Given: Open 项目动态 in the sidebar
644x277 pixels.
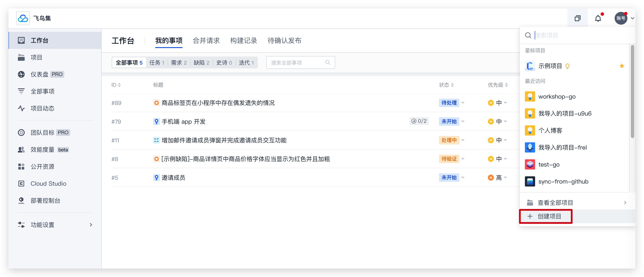Looking at the screenshot, I should pyautogui.click(x=55, y=108).
